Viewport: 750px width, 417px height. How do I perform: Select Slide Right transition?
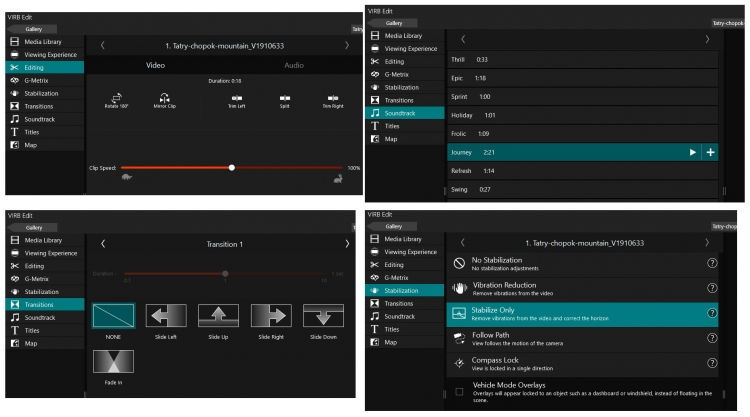271,316
